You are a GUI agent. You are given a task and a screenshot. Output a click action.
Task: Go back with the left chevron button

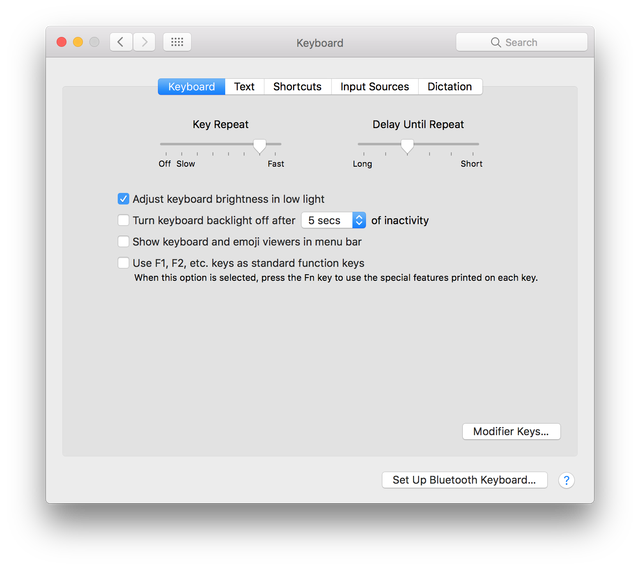pos(120,42)
